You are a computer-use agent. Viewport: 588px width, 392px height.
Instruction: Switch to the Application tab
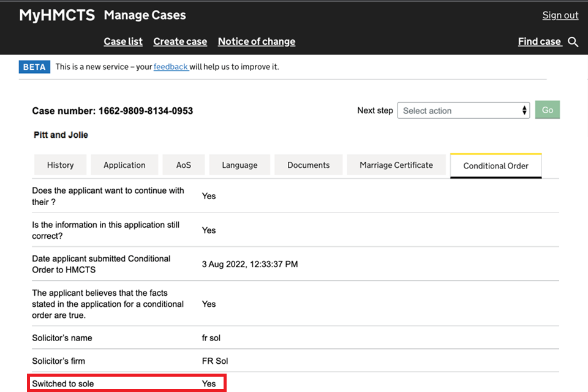(x=124, y=165)
